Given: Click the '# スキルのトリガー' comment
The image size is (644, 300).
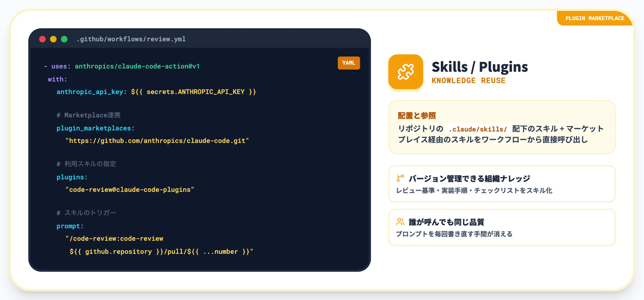Looking at the screenshot, I should pos(86,213).
